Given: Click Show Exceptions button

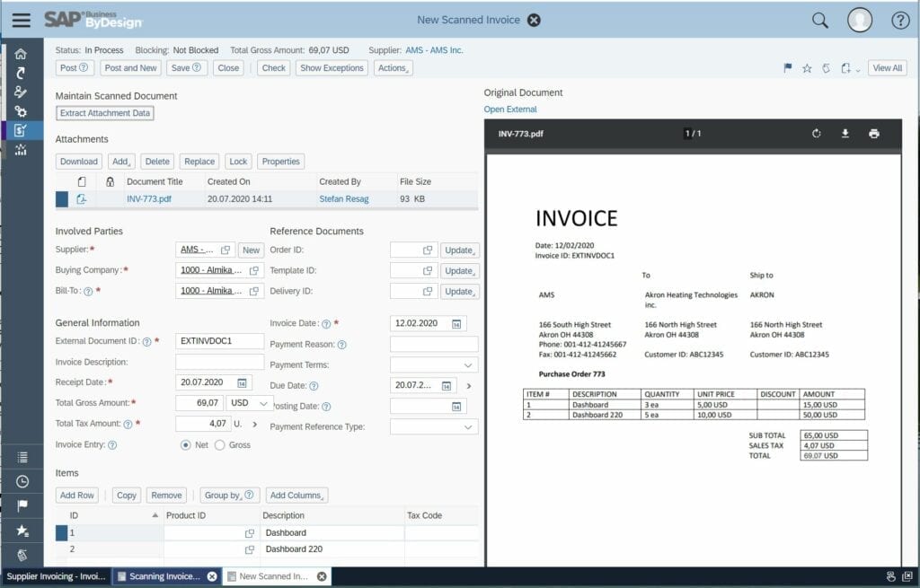Looking at the screenshot, I should [332, 68].
